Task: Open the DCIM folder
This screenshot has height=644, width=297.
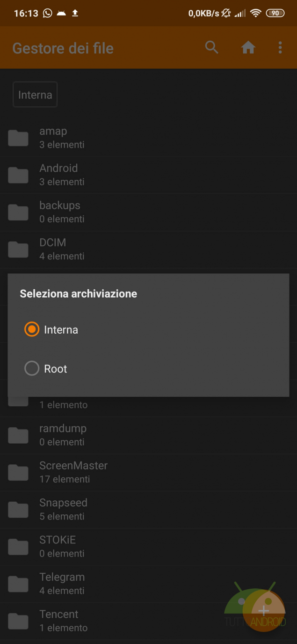Action: tap(52, 249)
